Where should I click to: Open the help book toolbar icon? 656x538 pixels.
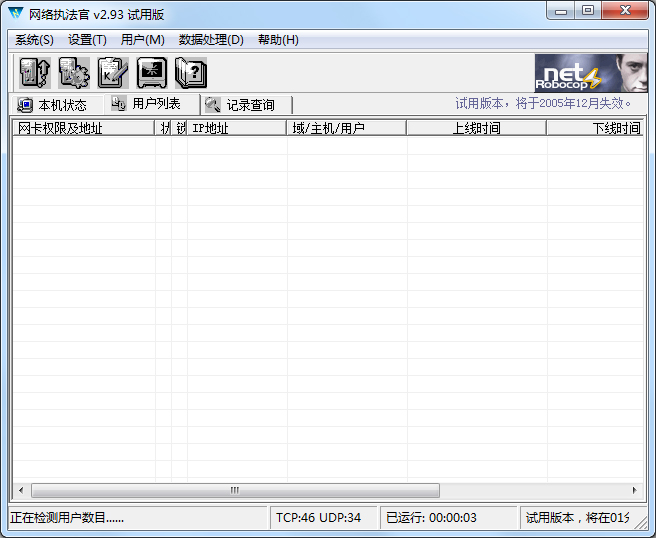tap(191, 73)
